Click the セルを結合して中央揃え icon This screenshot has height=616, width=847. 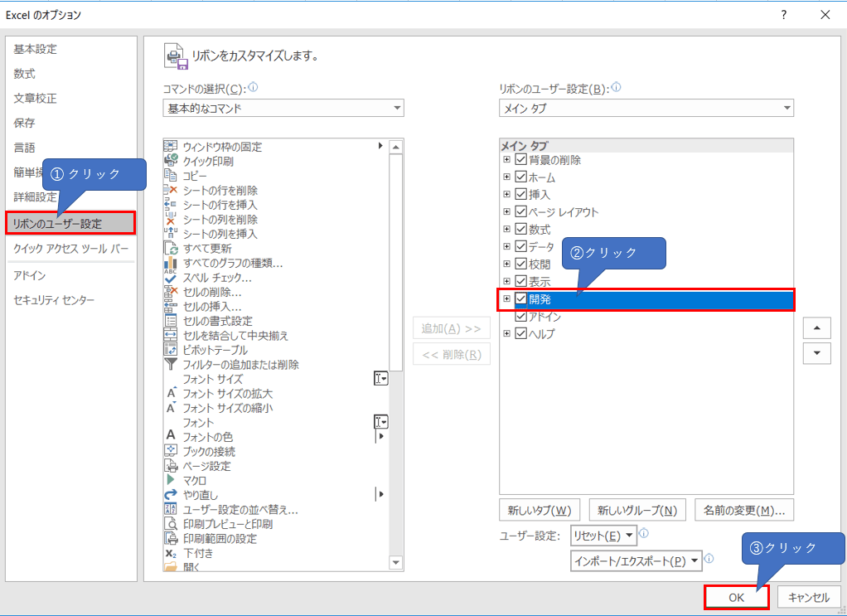[x=170, y=335]
